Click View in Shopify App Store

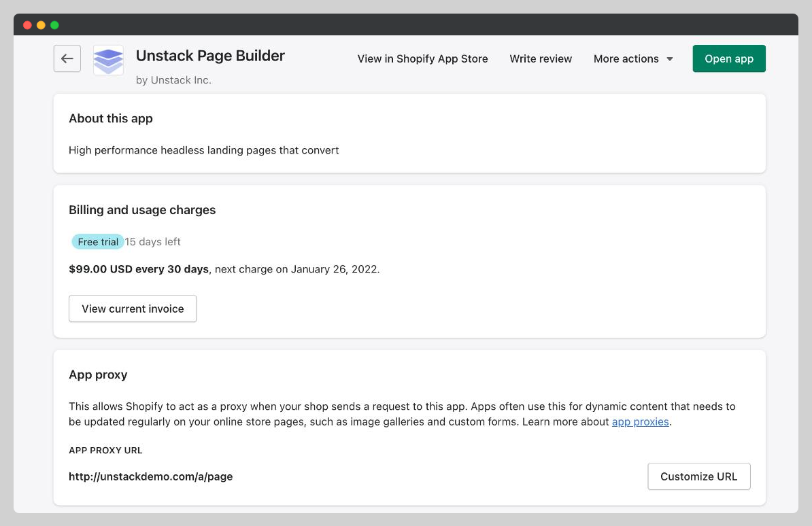tap(422, 59)
